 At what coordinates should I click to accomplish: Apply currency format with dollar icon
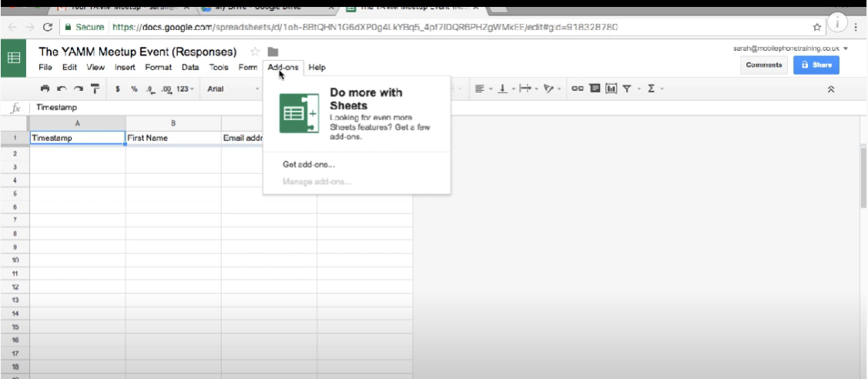coord(118,89)
